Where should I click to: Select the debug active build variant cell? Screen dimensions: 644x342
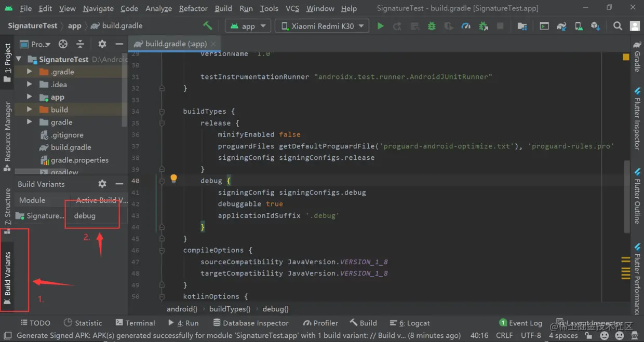[92, 215]
